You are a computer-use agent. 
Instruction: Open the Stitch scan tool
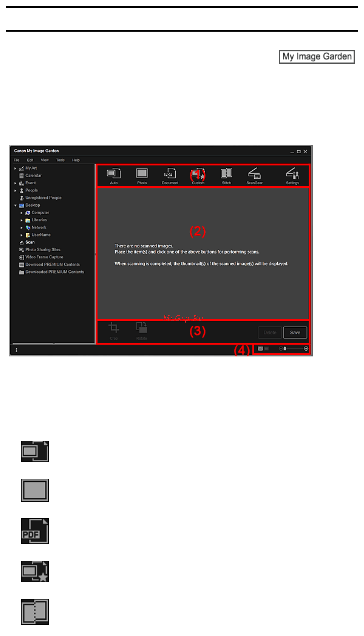pos(226,176)
